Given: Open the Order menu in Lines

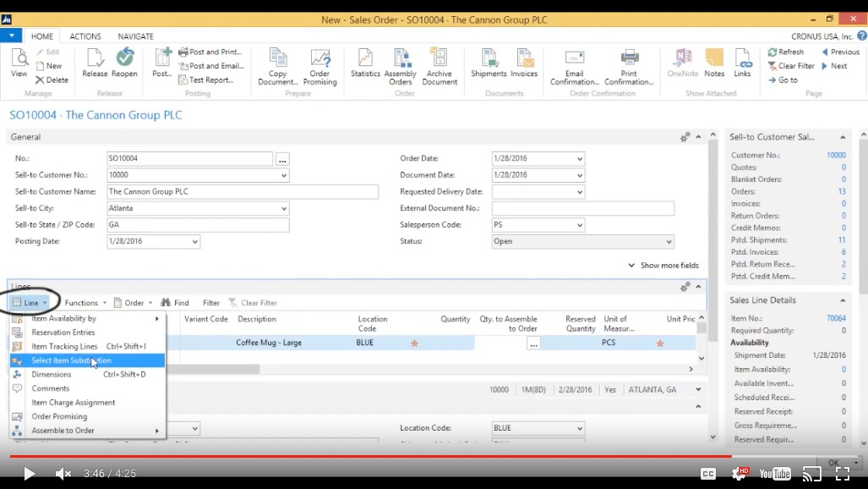Looking at the screenshot, I should [133, 303].
